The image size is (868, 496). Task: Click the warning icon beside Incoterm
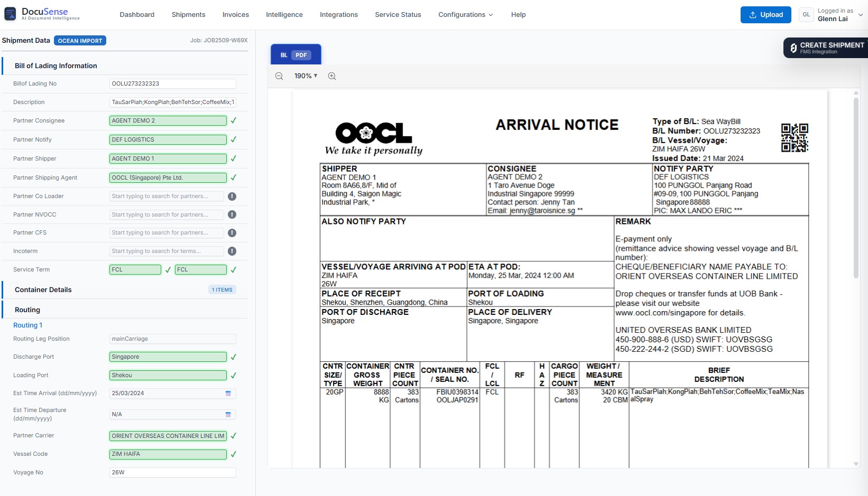pyautogui.click(x=232, y=251)
